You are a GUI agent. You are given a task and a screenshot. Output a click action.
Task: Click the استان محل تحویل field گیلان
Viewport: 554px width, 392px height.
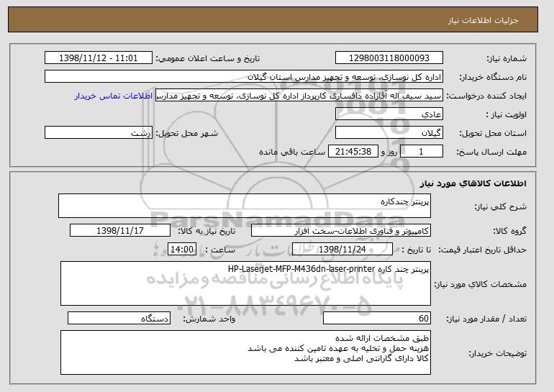point(389,133)
